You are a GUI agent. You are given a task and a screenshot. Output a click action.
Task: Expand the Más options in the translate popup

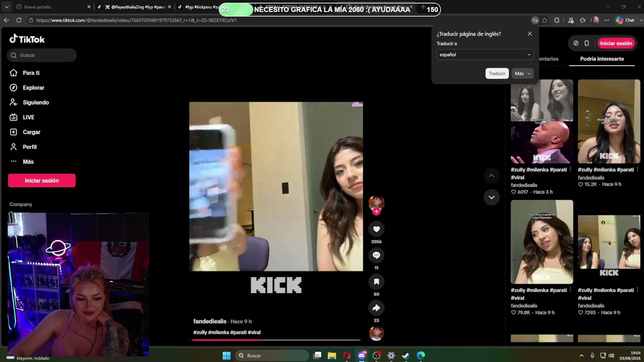pyautogui.click(x=523, y=73)
